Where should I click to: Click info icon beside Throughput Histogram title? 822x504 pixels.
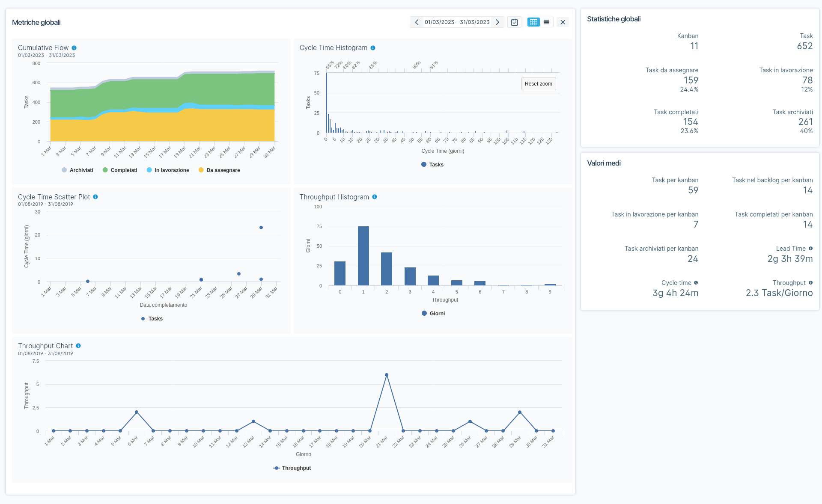pos(375,197)
